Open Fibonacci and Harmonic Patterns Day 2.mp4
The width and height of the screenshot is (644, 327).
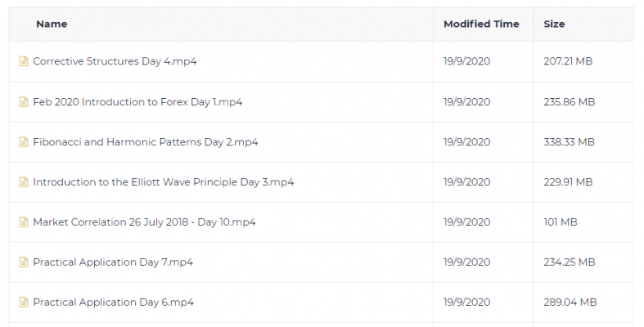(x=146, y=142)
